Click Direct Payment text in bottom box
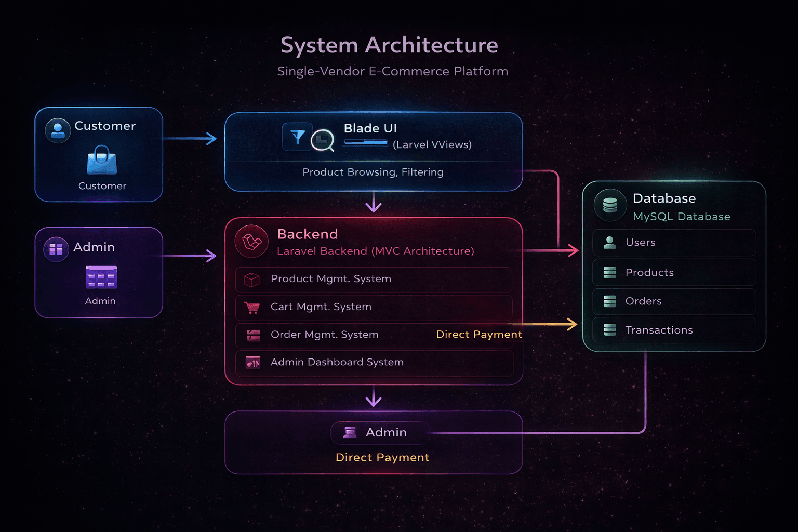The image size is (798, 532). tap(382, 458)
